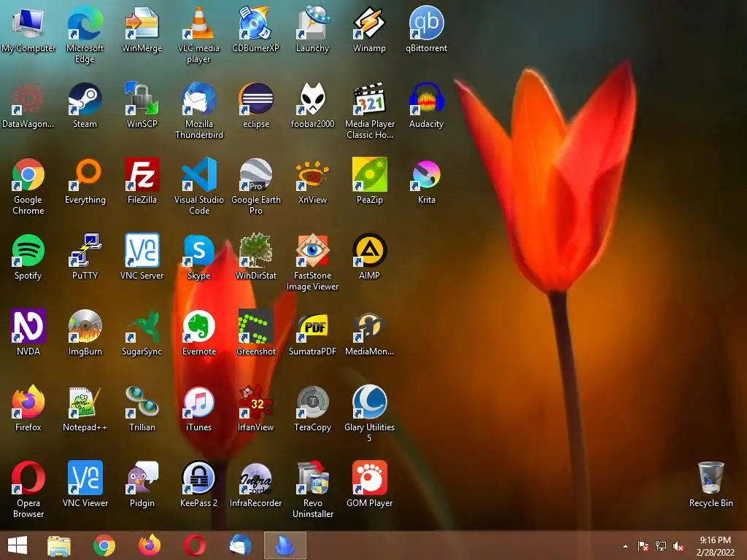Screen dimensions: 747x560
Task: Click the Trillian shortcut icon
Action: pyautogui.click(x=142, y=402)
